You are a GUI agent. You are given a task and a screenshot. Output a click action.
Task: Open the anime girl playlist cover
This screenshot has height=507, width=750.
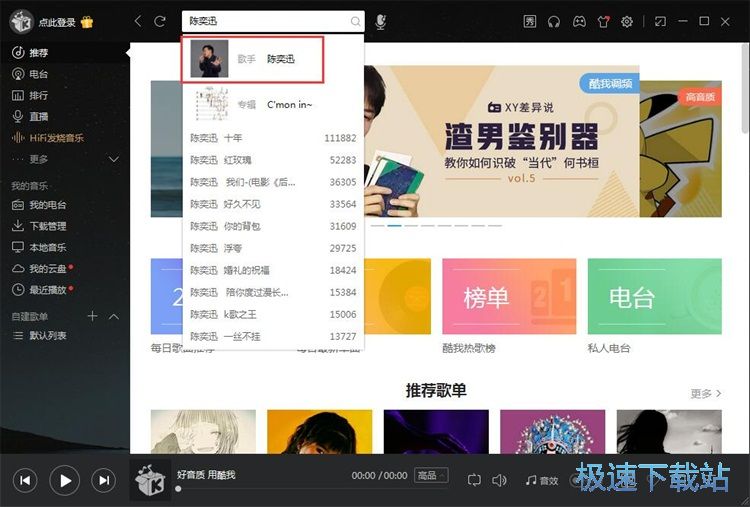point(203,431)
